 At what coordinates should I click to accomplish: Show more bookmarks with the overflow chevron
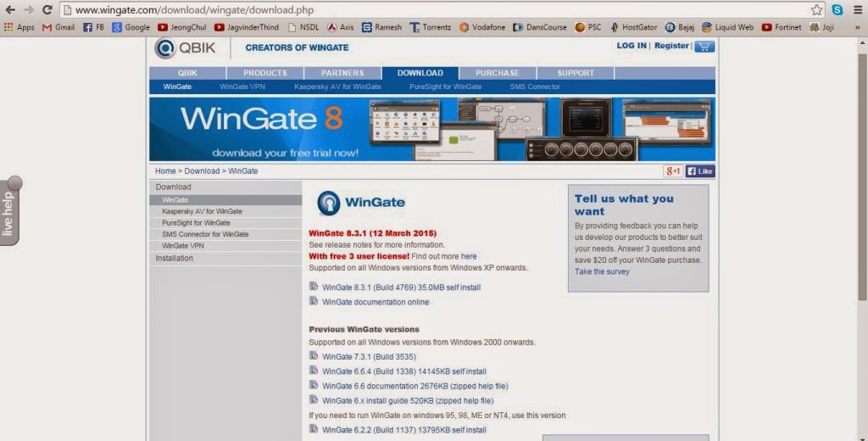click(x=858, y=27)
